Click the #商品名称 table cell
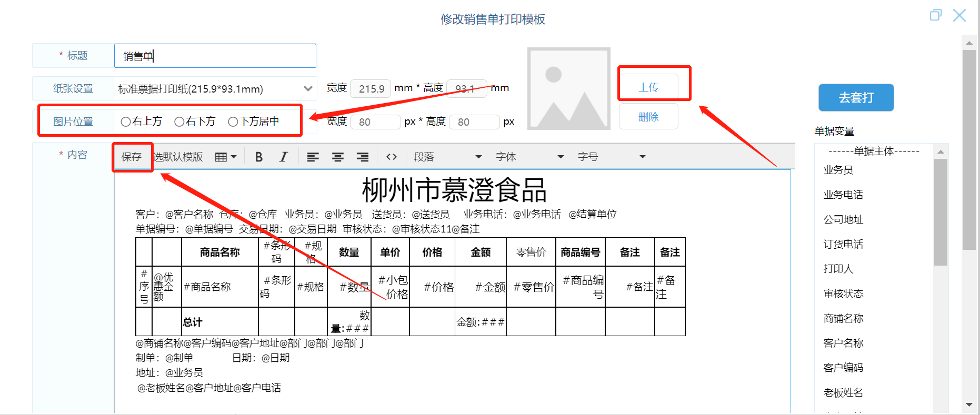The width and height of the screenshot is (980, 415). point(220,287)
